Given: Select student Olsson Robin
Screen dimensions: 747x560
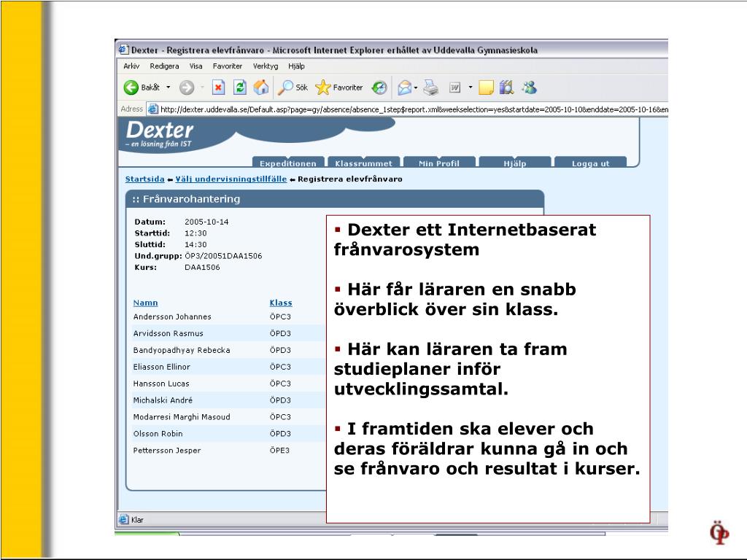Looking at the screenshot, I should (158, 433).
